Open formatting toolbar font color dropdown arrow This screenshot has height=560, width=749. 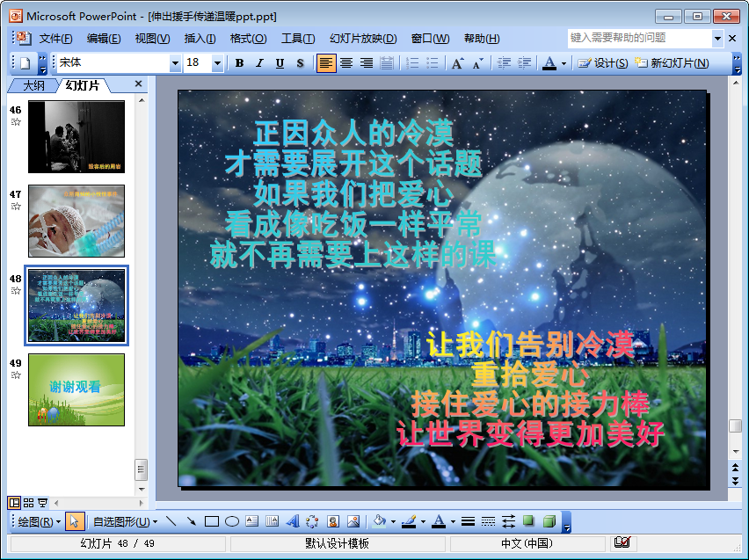(x=564, y=63)
